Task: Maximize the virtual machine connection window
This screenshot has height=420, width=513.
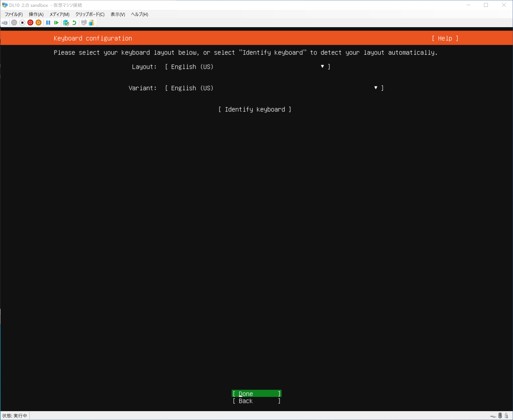Action: 486,5
